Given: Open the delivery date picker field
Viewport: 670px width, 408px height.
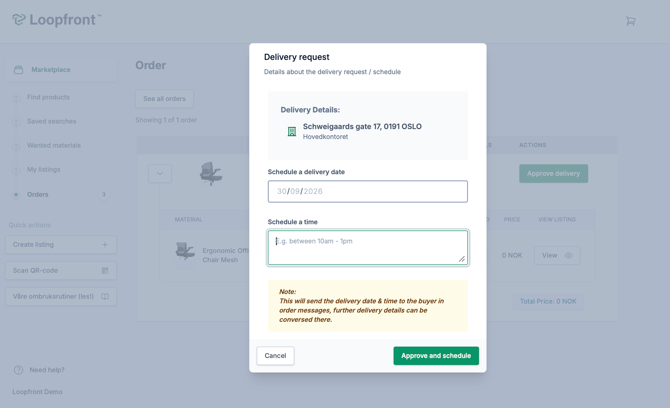Looking at the screenshot, I should pos(367,191).
